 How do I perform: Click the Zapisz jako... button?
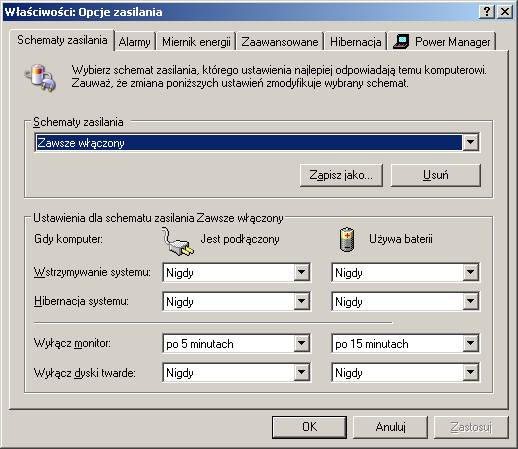pos(341,175)
